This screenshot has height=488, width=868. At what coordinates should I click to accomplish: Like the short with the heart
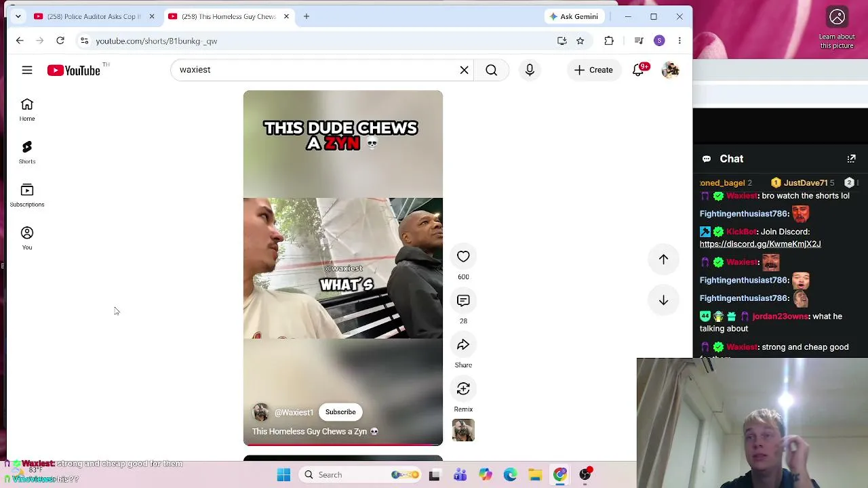[463, 256]
